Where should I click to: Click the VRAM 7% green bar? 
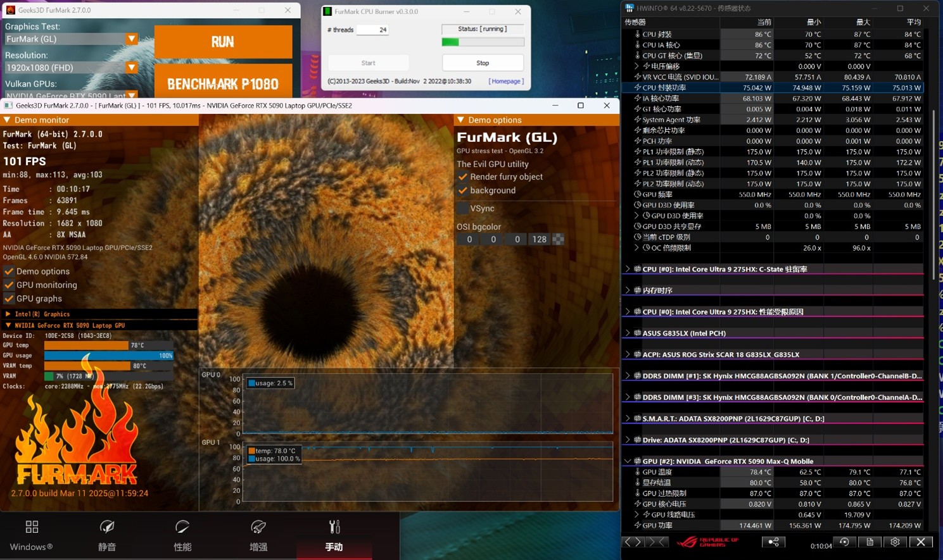tap(49, 376)
